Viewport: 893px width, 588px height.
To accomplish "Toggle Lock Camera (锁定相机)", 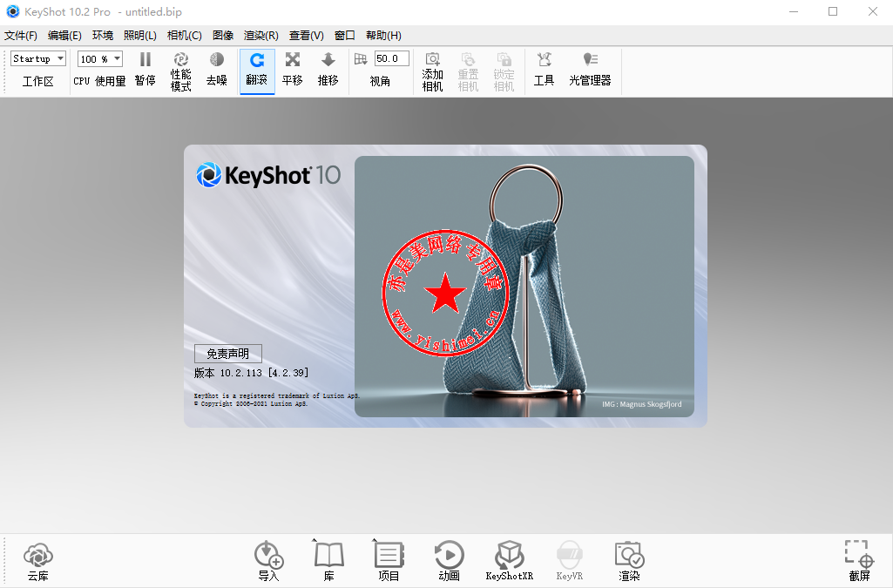I will pyautogui.click(x=504, y=71).
